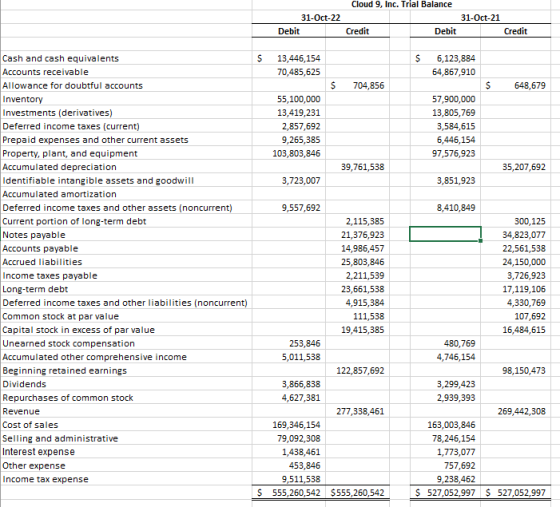The height and width of the screenshot is (507, 560).
Task: Click 'Beginning retained earnings' label
Action: [64, 370]
